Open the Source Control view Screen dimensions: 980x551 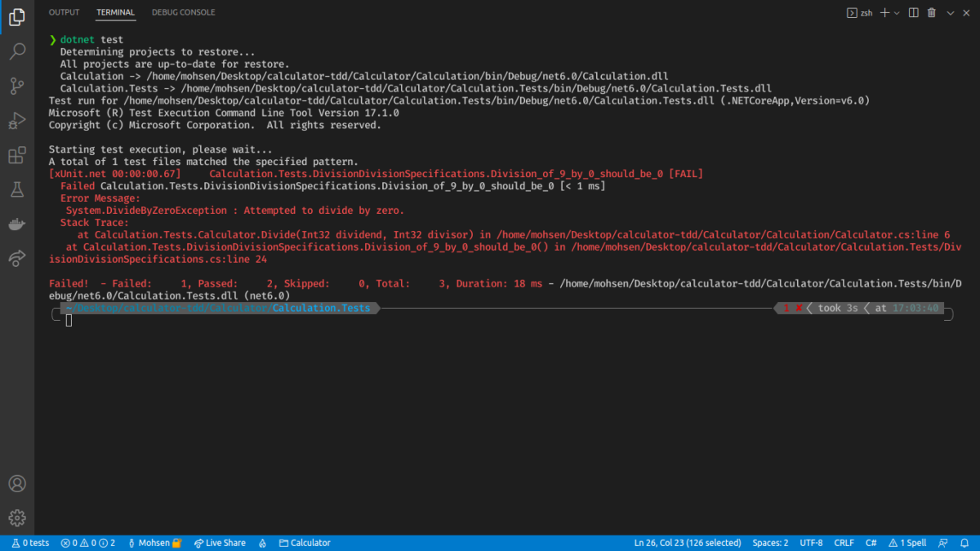[16, 86]
